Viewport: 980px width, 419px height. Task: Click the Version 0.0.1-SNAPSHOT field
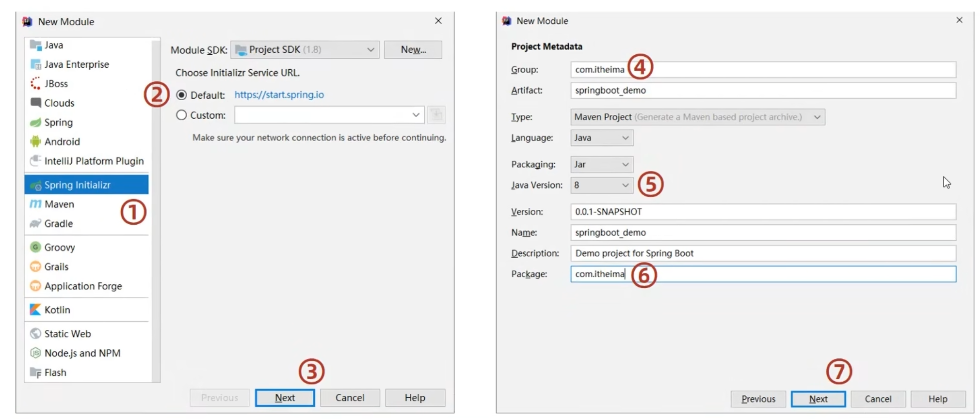763,212
